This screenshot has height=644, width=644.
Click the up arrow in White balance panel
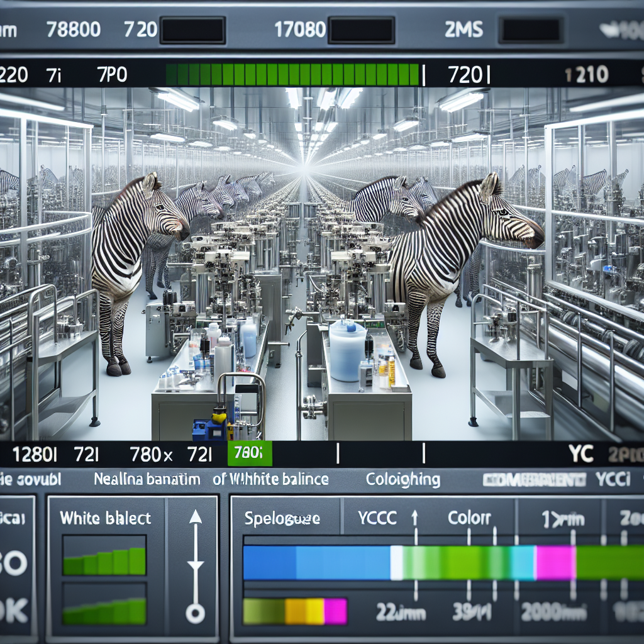[x=195, y=518]
